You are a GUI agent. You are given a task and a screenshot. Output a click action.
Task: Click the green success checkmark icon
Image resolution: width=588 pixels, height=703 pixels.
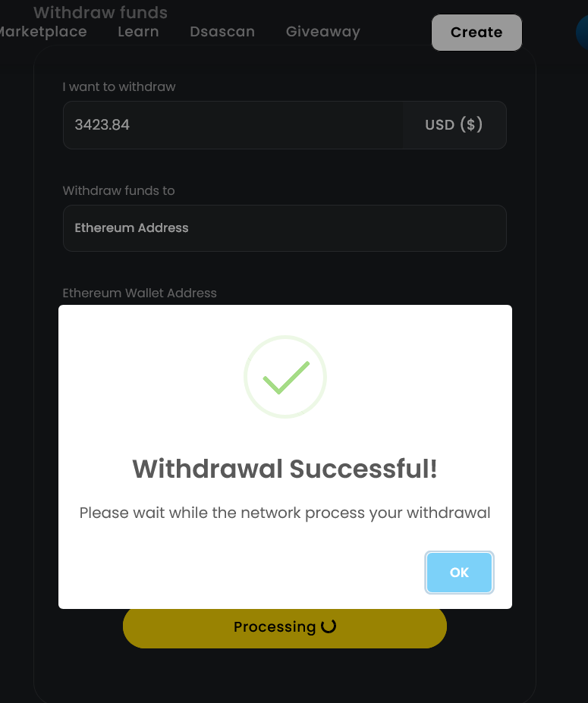(x=285, y=377)
